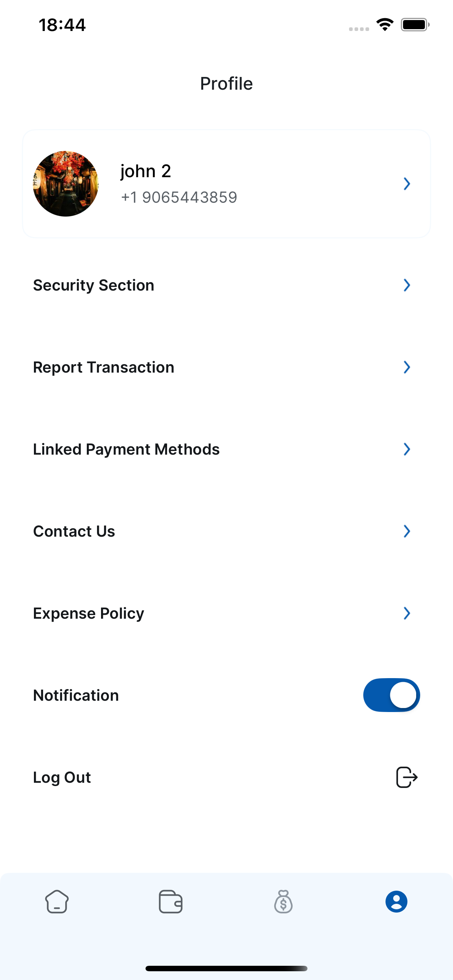Expand Contact Us chevron arrow
The image size is (453, 980).
click(407, 531)
